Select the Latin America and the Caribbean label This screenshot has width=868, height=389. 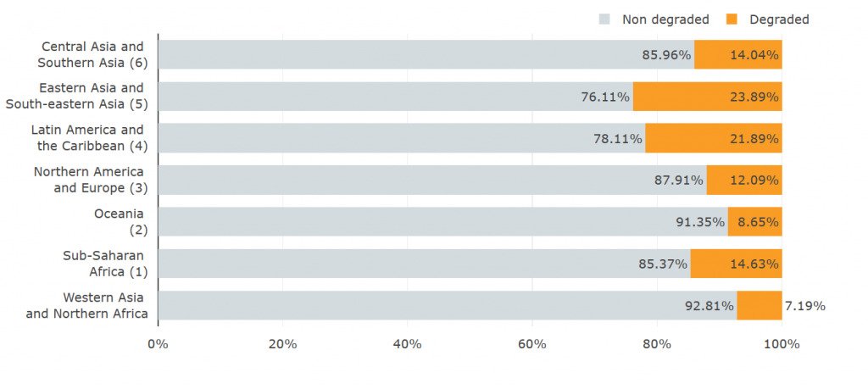click(87, 138)
